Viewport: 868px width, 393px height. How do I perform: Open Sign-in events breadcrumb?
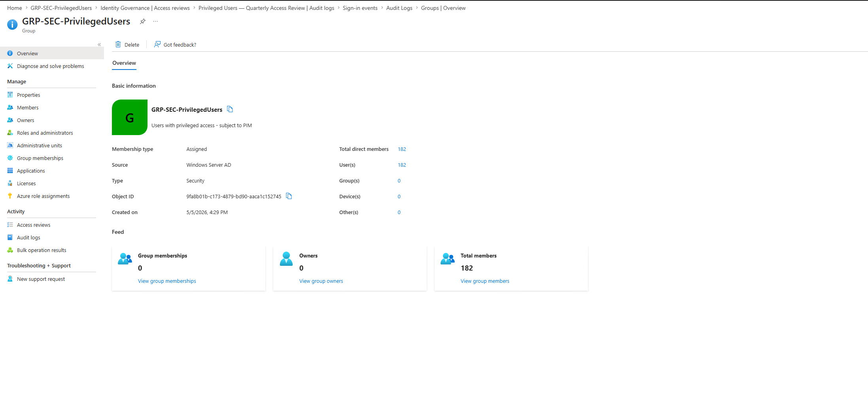[360, 8]
